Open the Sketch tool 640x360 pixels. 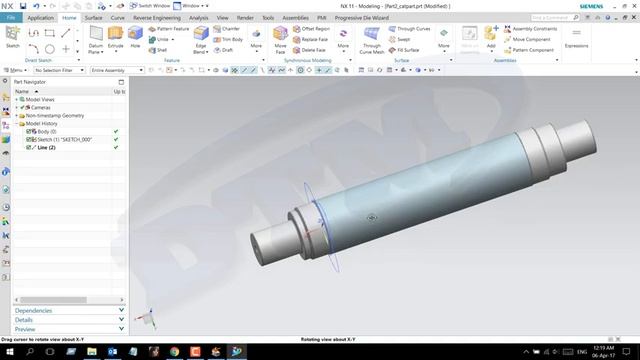(x=13, y=37)
